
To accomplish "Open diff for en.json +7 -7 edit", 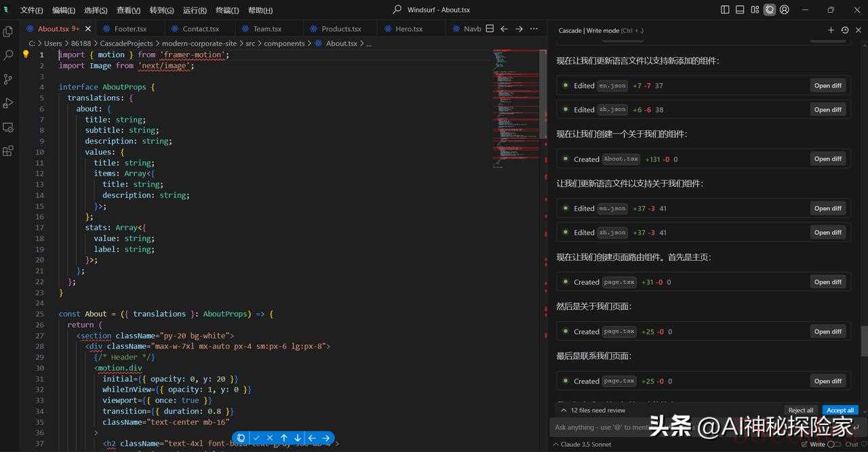I will (x=828, y=85).
